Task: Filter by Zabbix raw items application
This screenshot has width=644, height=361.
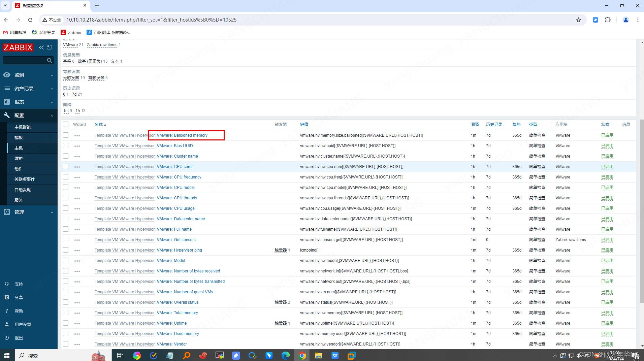Action: (102, 45)
